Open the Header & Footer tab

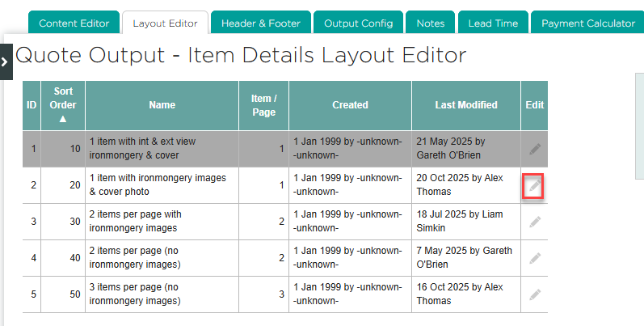260,23
